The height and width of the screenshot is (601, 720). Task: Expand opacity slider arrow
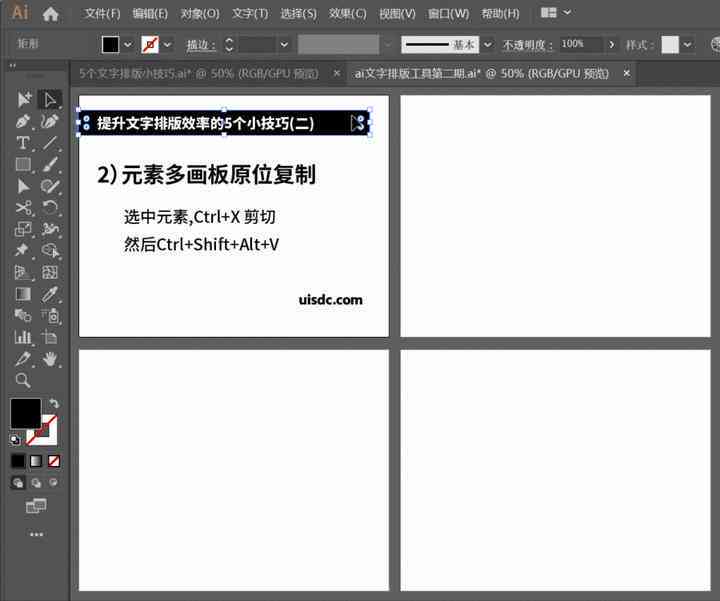[611, 45]
